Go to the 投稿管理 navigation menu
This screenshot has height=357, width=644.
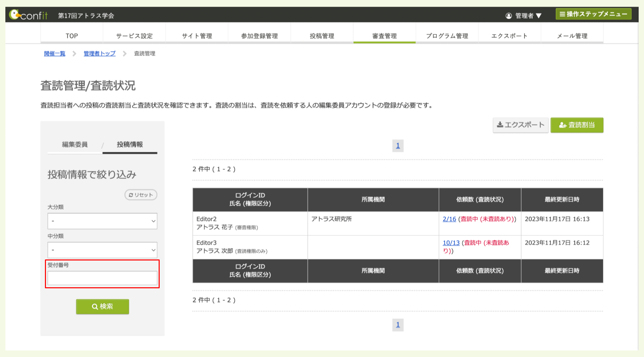point(322,36)
